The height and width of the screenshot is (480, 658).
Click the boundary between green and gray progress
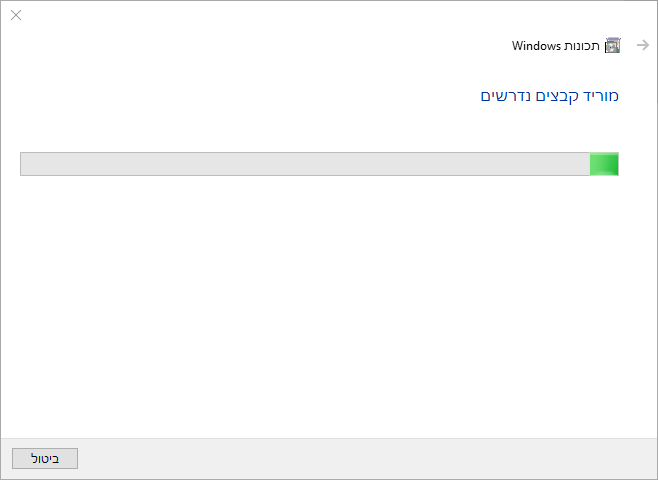[x=590, y=164]
